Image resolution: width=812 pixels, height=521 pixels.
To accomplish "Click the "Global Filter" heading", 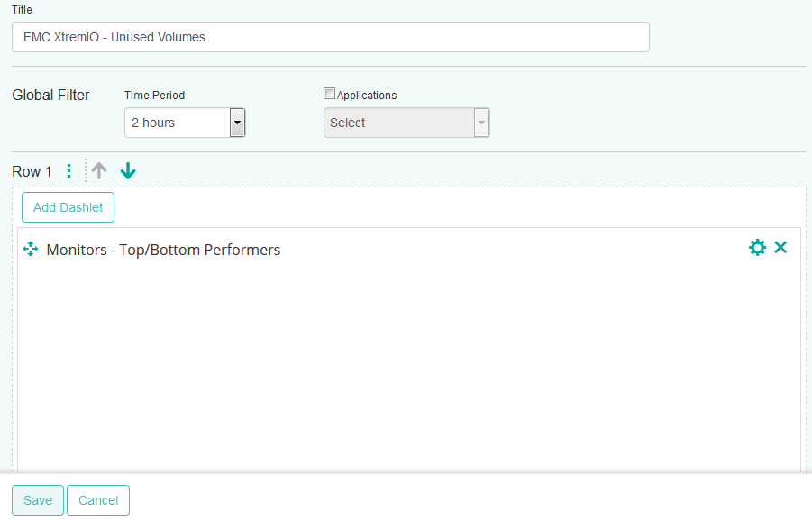I will pyautogui.click(x=50, y=95).
